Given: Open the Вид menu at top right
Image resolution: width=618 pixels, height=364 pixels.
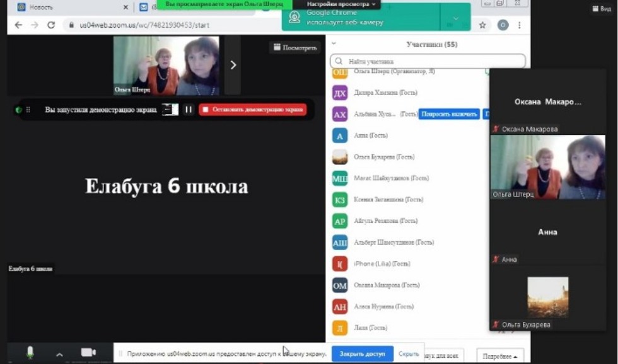Looking at the screenshot, I should coord(602,9).
